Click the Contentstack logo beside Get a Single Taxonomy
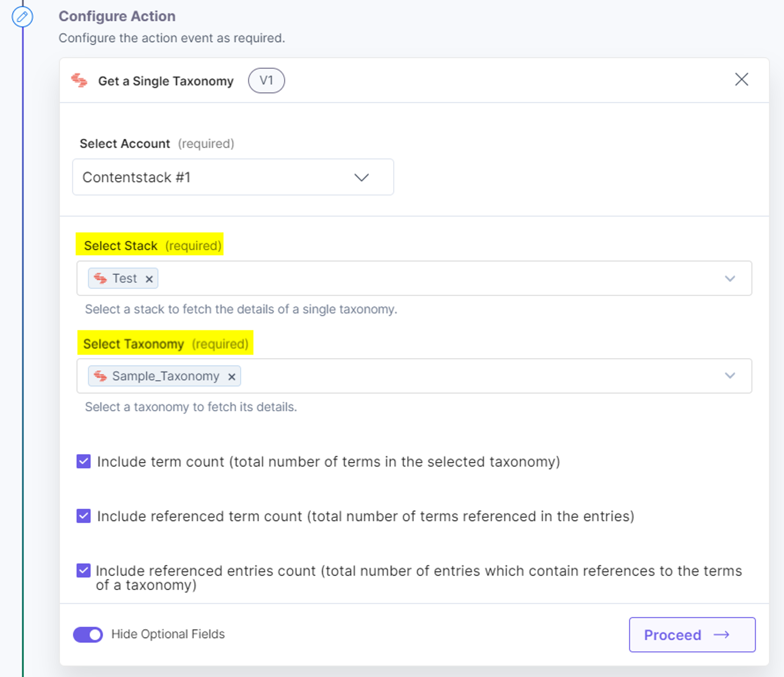Image resolution: width=784 pixels, height=677 pixels. tap(79, 81)
